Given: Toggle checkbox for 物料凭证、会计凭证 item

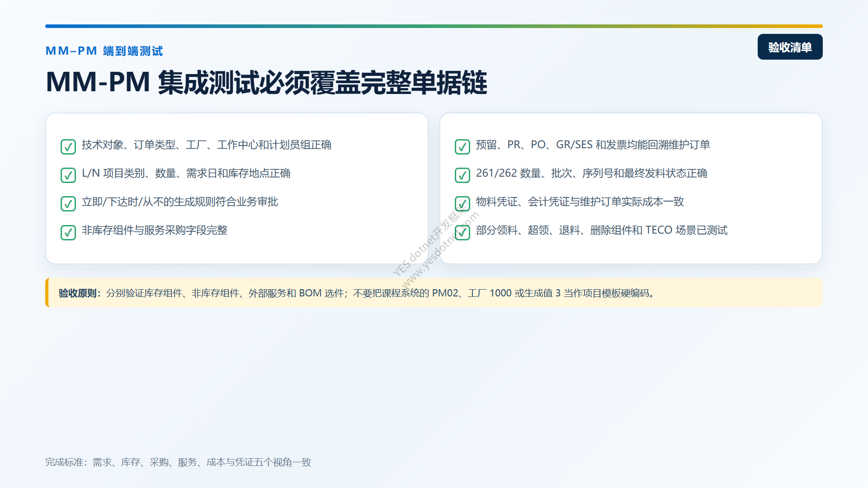Looking at the screenshot, I should 462,204.
